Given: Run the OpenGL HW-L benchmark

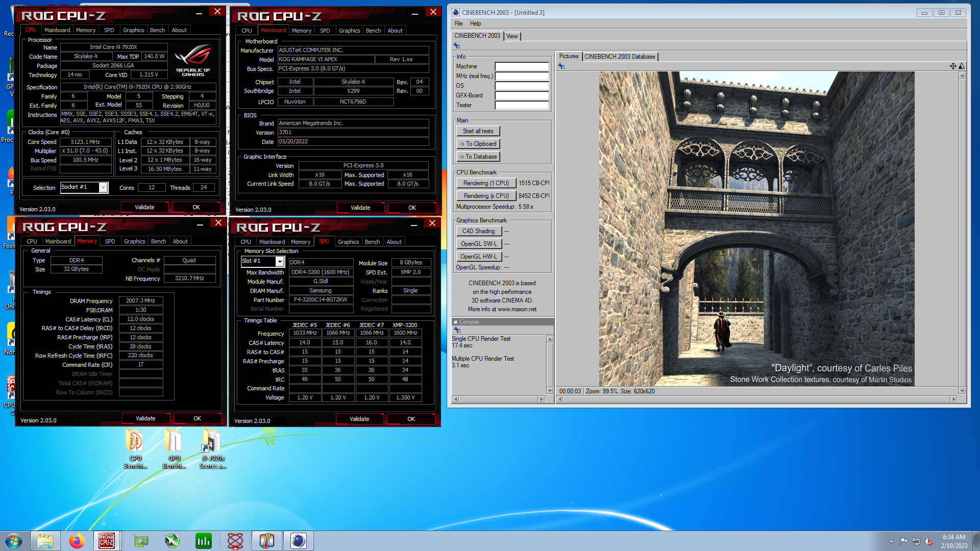Looking at the screenshot, I should [479, 257].
